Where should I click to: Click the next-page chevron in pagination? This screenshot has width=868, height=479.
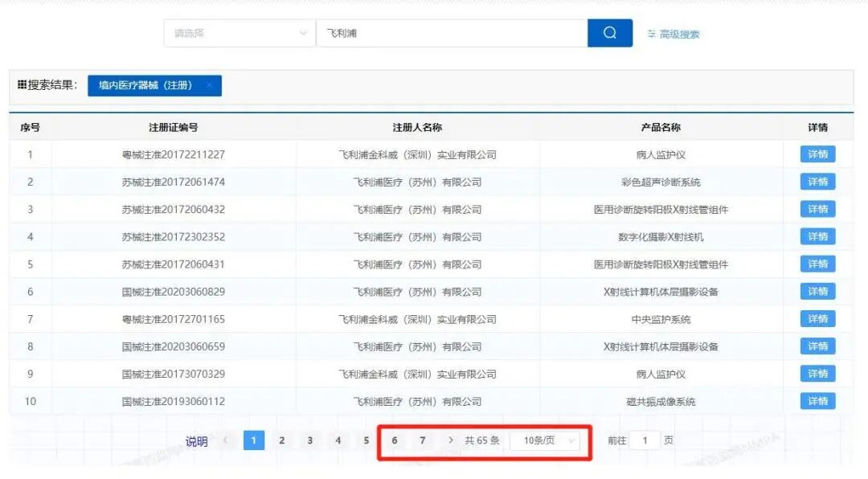pyautogui.click(x=448, y=440)
